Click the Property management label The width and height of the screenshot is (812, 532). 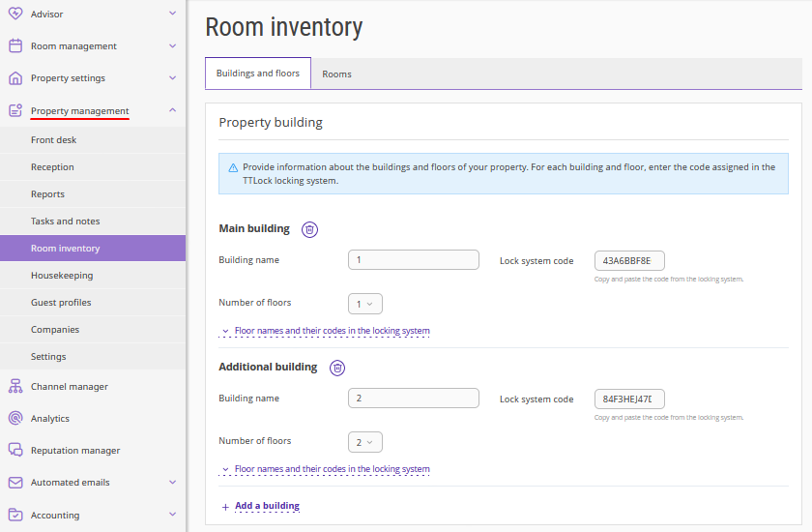[x=79, y=111]
